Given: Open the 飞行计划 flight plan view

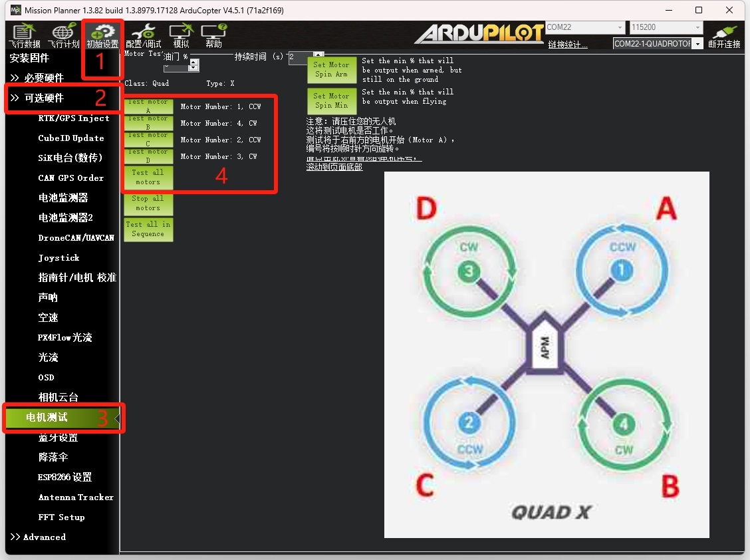Looking at the screenshot, I should (x=64, y=35).
